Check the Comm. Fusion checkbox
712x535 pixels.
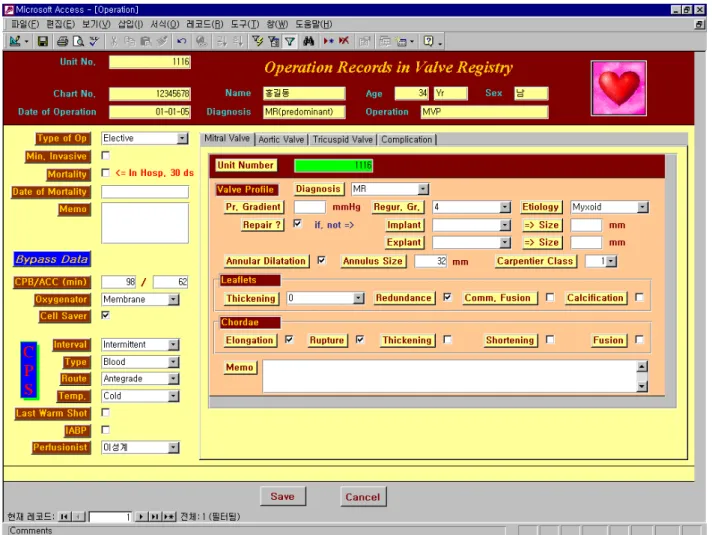pos(550,297)
